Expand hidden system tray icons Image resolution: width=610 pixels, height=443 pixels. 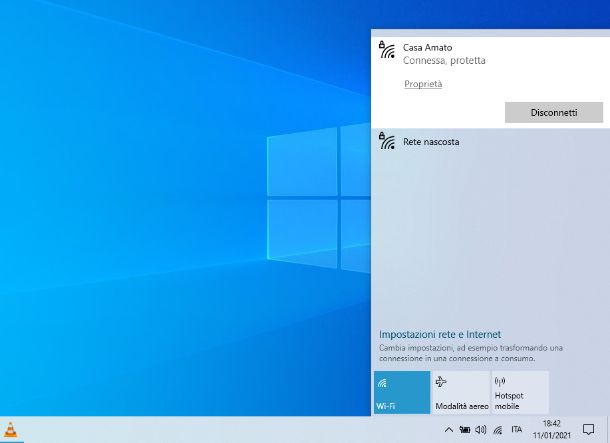pos(448,430)
